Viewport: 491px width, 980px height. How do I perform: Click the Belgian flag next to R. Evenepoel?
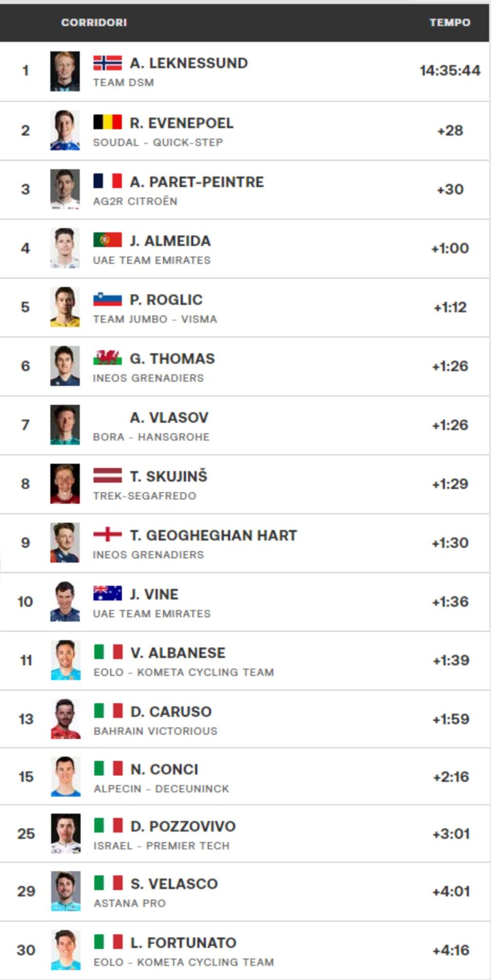[x=107, y=122]
